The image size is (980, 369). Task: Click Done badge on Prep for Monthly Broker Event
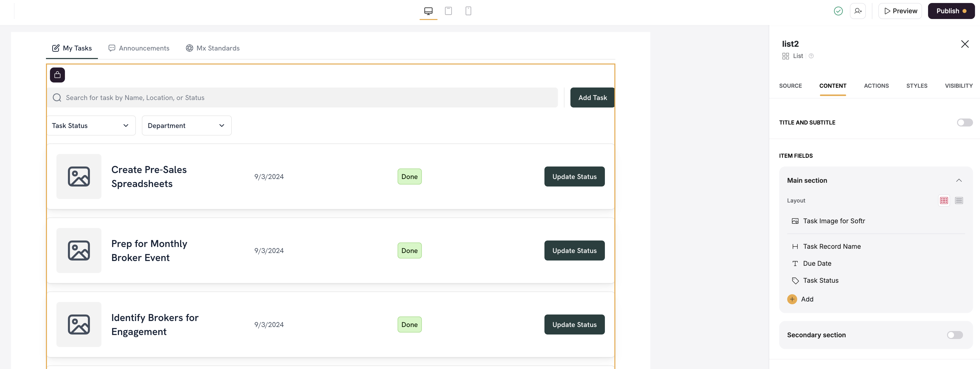pos(409,250)
